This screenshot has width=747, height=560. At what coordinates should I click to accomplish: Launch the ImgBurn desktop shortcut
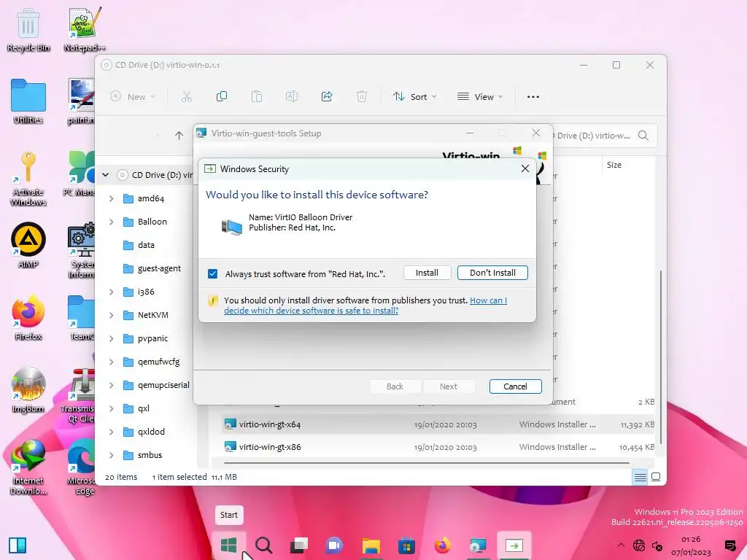pos(28,389)
